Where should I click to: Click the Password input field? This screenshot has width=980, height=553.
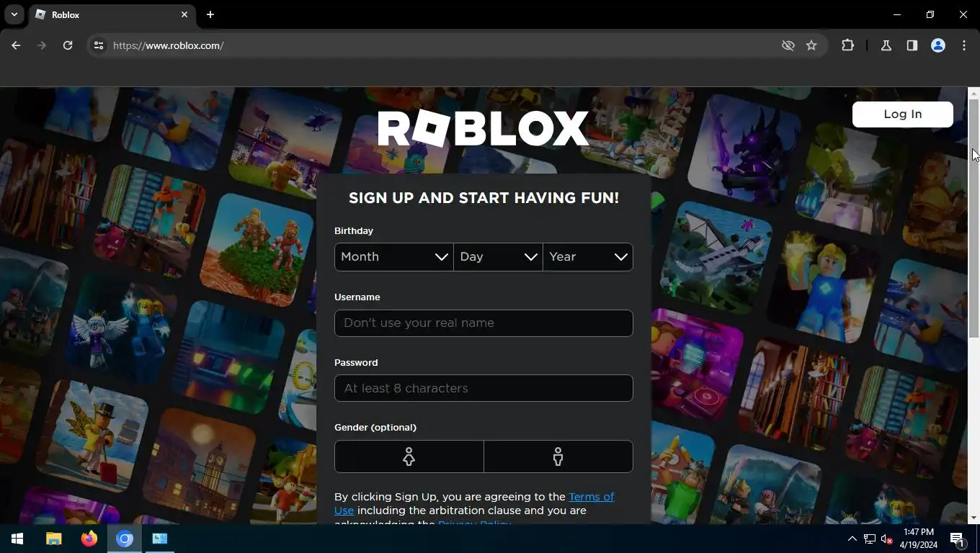click(484, 388)
